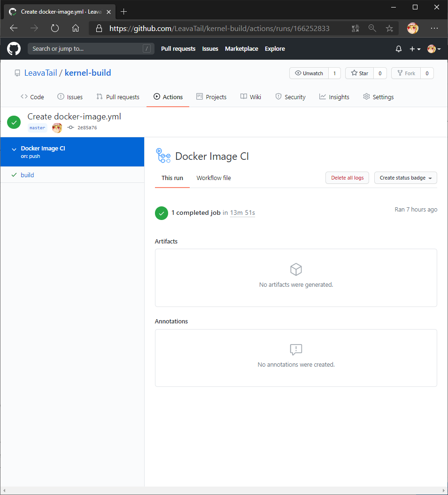
Task: Reload the page with the refresh icon
Action: [x=55, y=28]
